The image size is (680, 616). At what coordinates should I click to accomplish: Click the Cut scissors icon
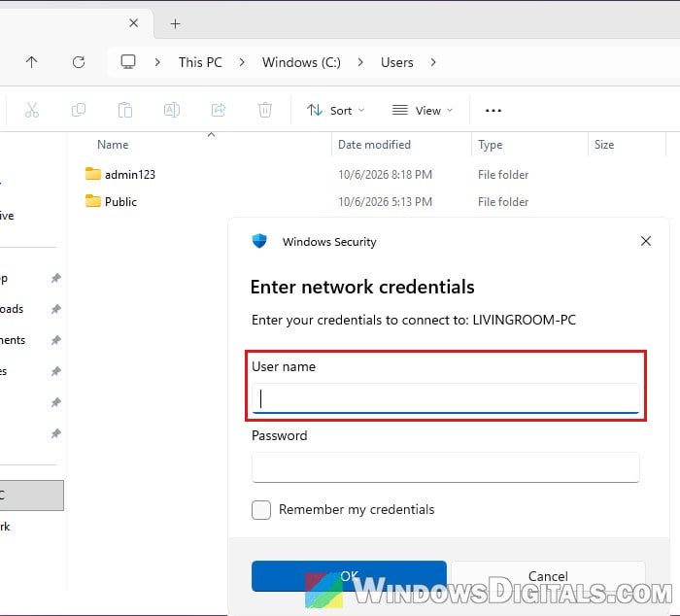pyautogui.click(x=32, y=110)
